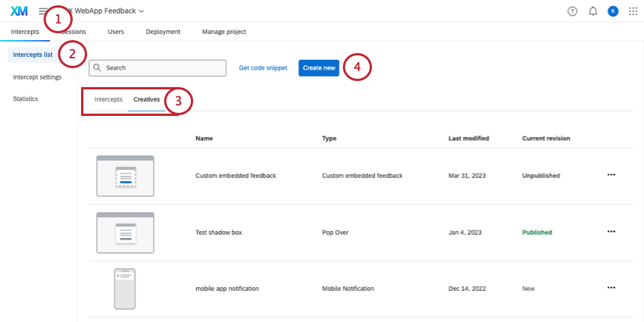Open Statistics in the sidebar
Screen dimensions: 644x322
(x=26, y=98)
